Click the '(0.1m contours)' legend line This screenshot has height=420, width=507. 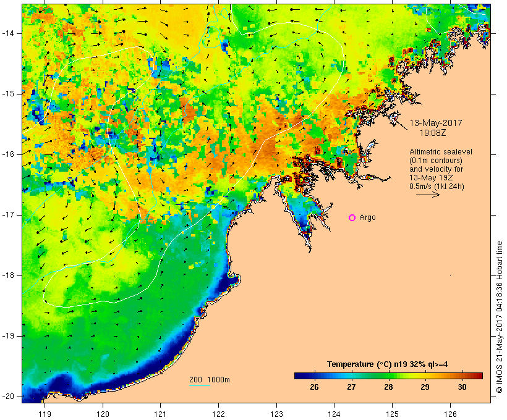tap(436, 161)
